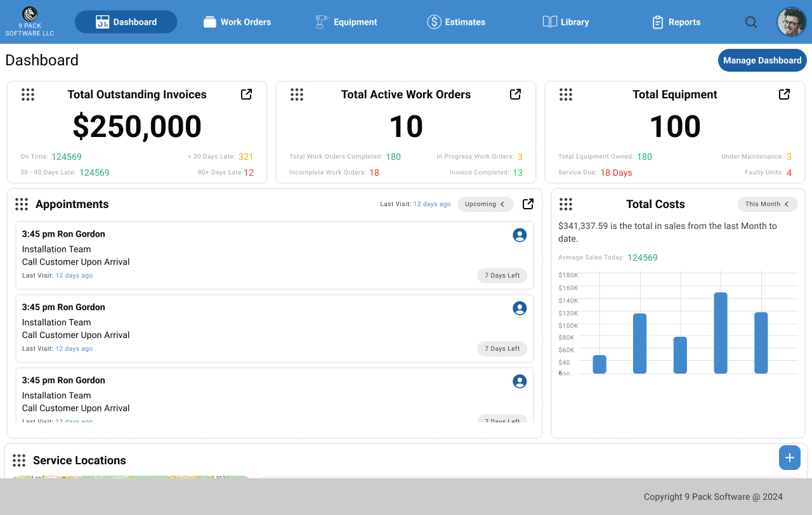The image size is (812, 515).
Task: Open Appointments panel pop-out icon
Action: pos(528,204)
